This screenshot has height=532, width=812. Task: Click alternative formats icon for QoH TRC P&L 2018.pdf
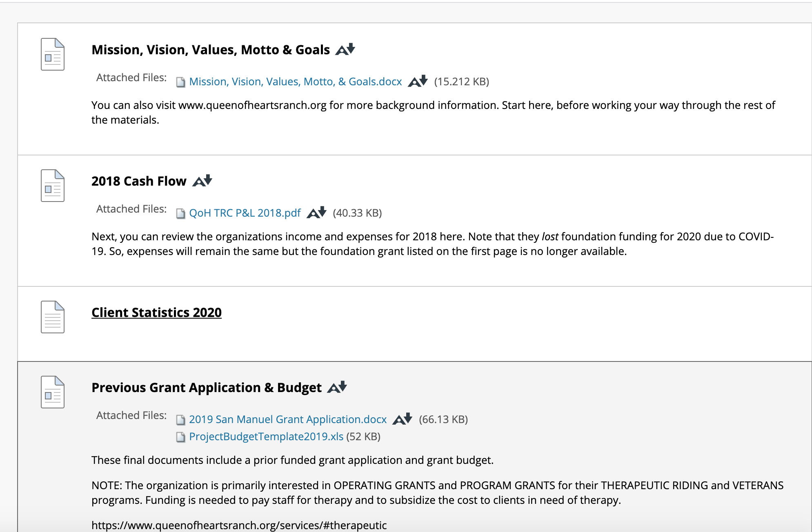click(x=317, y=213)
